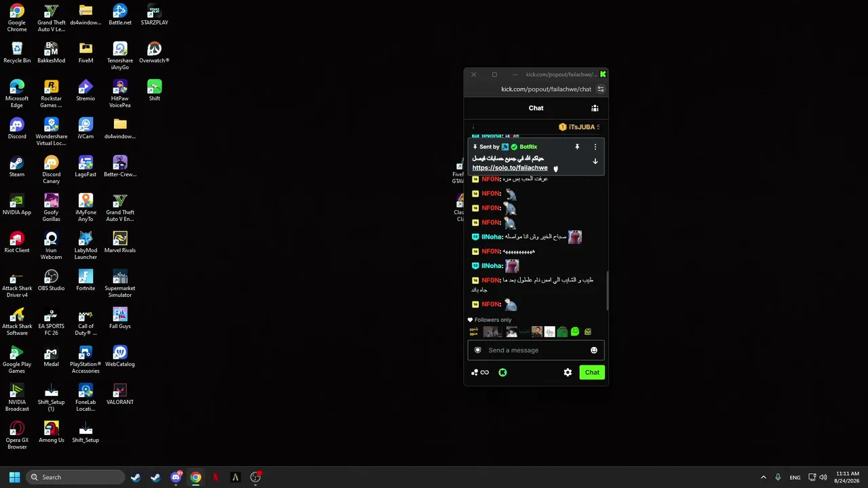868x488 pixels.
Task: Open Netflix from the taskbar
Action: (x=216, y=477)
